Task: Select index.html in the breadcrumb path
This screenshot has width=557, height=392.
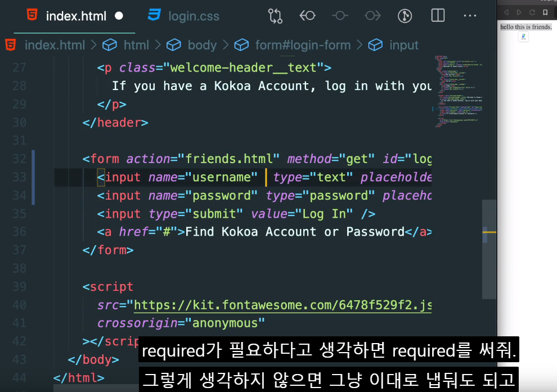Action: tap(55, 45)
